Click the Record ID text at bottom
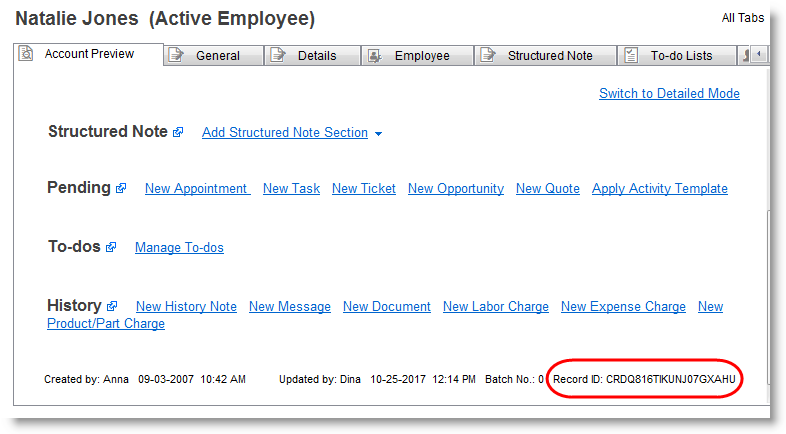Viewport: 786px width, 434px height. [x=644, y=379]
